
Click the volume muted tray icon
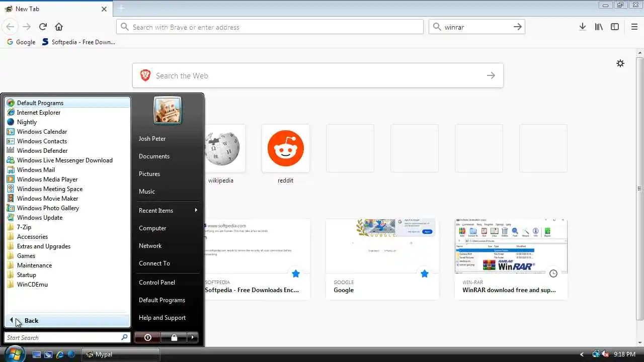(x=605, y=354)
